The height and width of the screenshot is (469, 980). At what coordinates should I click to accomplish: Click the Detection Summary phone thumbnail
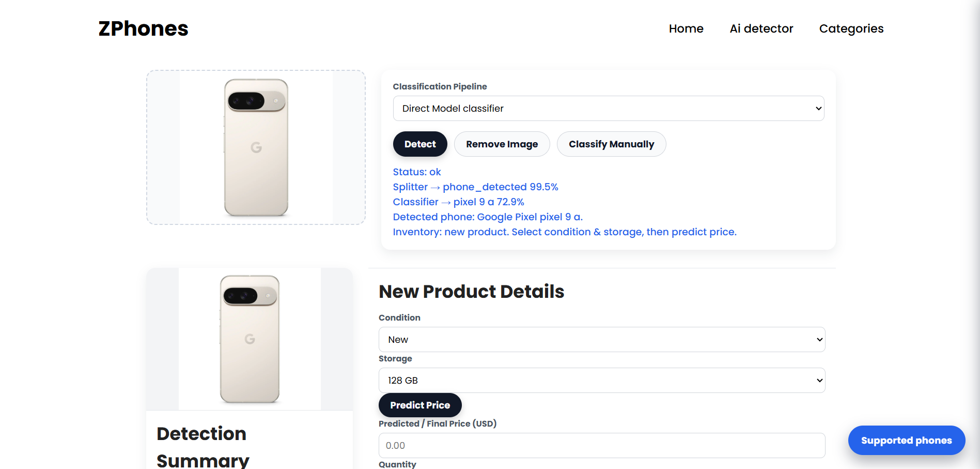249,338
